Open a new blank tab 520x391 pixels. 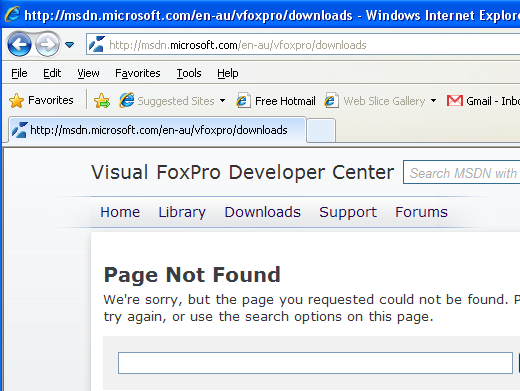(321, 130)
